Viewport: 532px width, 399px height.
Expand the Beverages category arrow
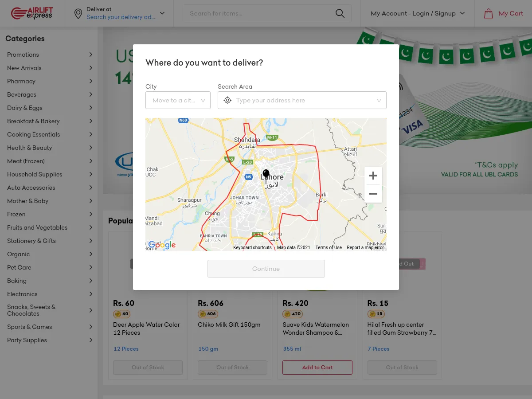pos(90,94)
